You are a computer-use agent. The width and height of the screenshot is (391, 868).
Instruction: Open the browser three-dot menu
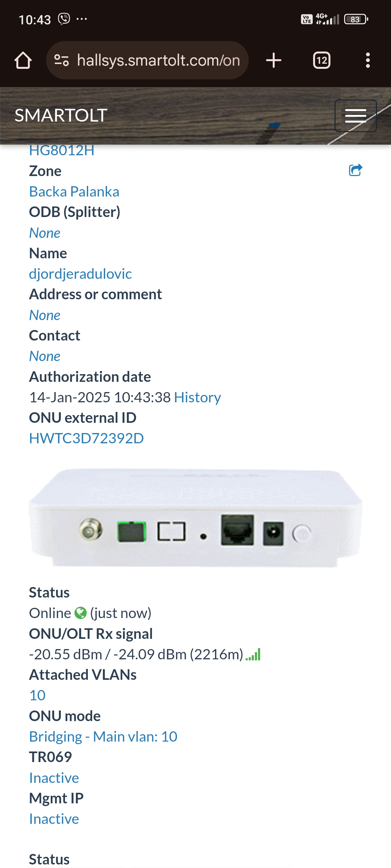click(368, 60)
